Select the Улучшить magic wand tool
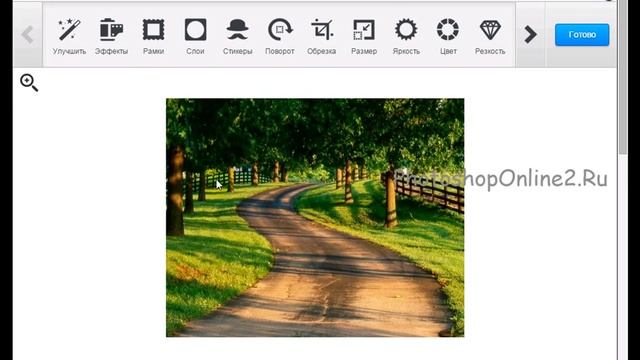The height and width of the screenshot is (360, 640). pos(69,36)
